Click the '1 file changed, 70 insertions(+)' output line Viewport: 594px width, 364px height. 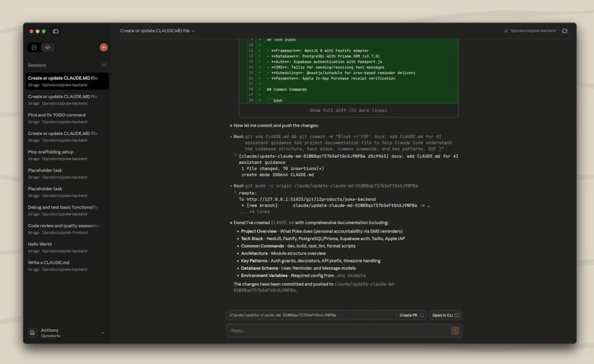[x=282, y=169]
